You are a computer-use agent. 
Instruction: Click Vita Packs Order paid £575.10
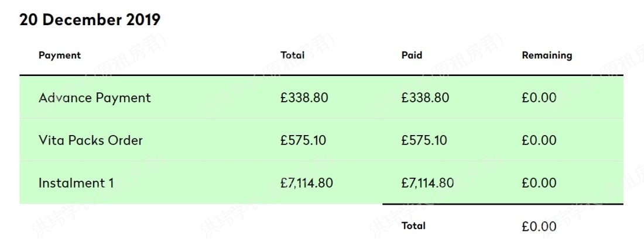click(x=424, y=140)
